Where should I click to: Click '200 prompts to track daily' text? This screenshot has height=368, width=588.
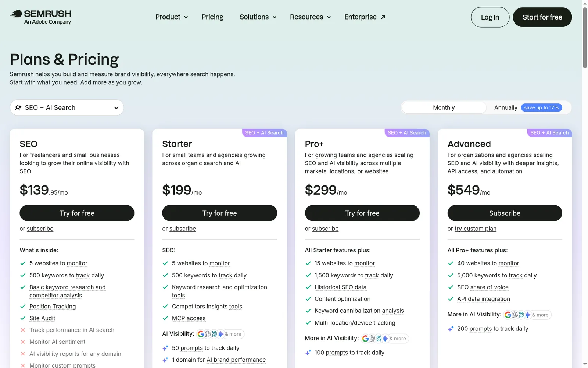pos(492,329)
